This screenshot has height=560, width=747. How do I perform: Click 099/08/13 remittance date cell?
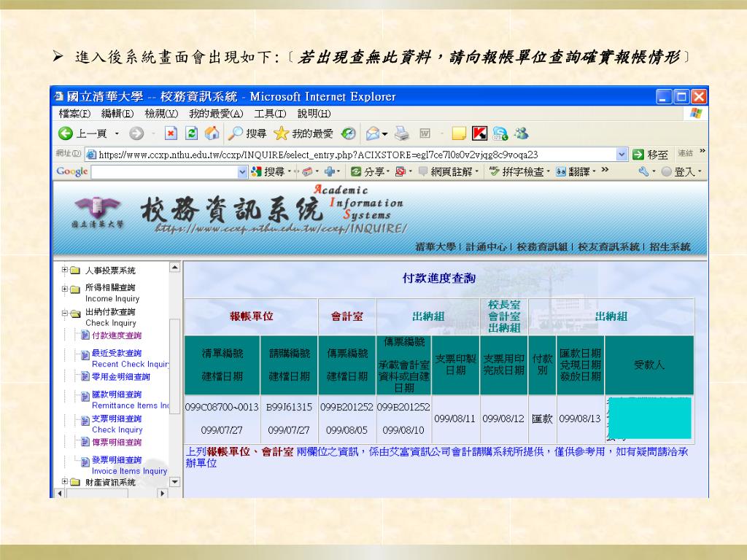coord(580,419)
